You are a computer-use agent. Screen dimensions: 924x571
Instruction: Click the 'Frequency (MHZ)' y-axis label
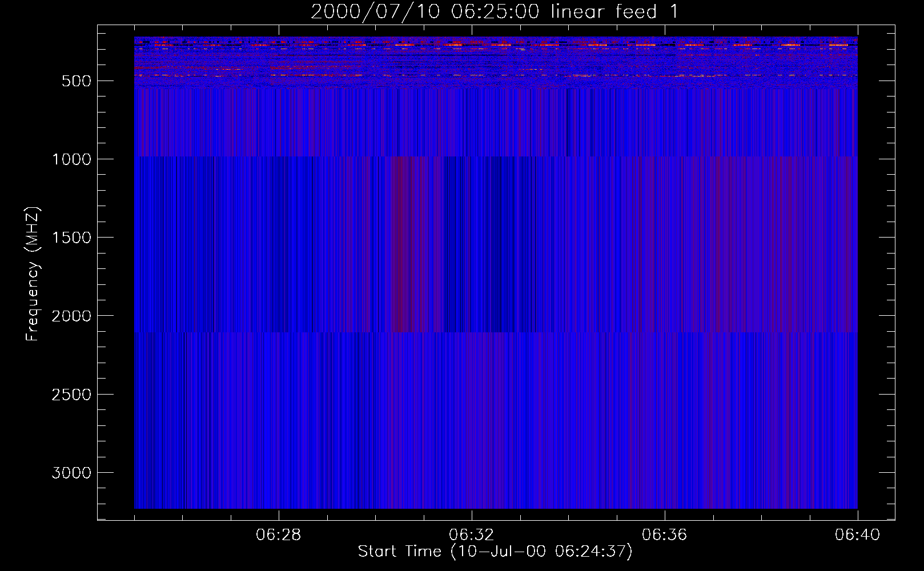point(33,274)
